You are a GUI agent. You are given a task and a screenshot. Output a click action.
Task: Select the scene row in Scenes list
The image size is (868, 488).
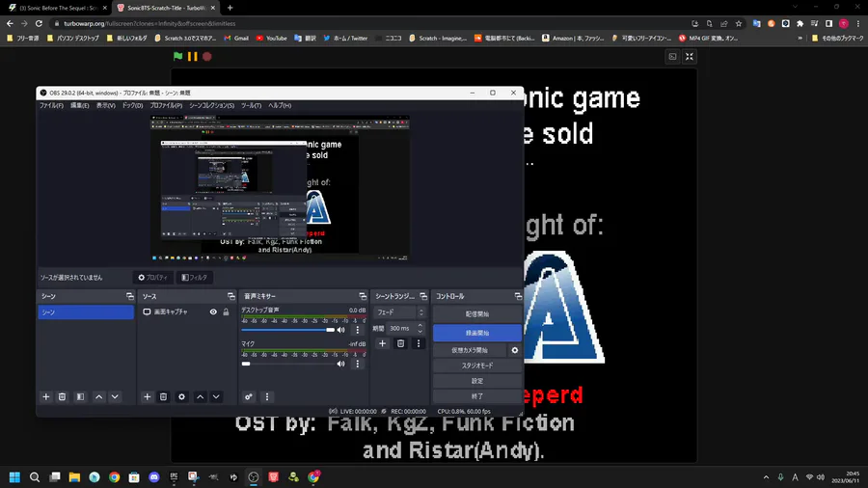pos(86,312)
